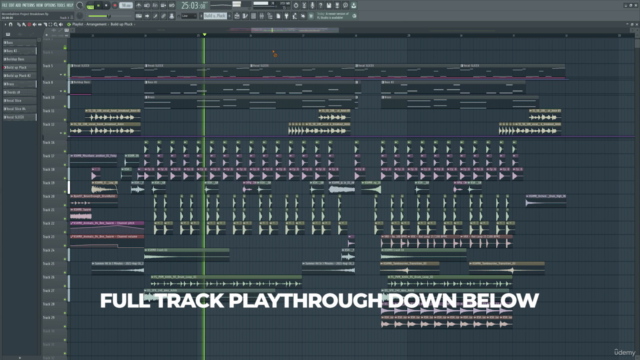The height and width of the screenshot is (360, 640).
Task: Toggle the playlist magnet snap icon
Action: click(11, 24)
